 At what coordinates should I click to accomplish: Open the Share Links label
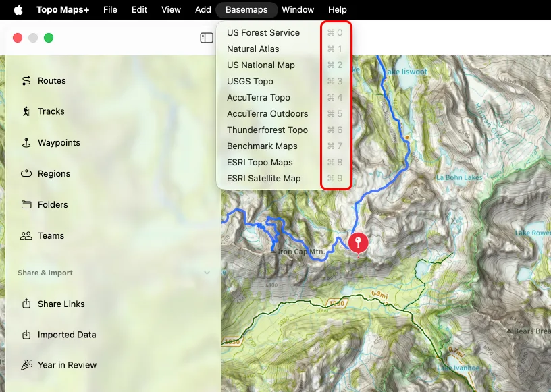[x=61, y=304]
